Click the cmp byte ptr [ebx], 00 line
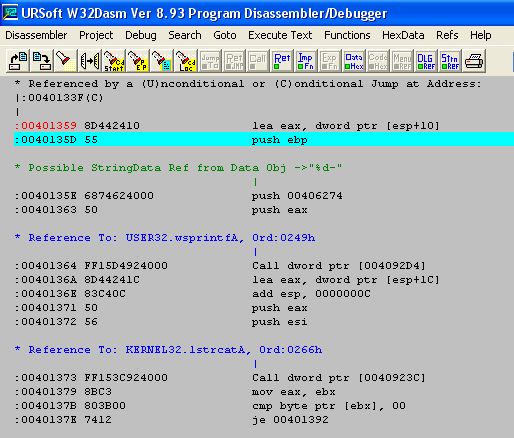The image size is (514, 438). pyautogui.click(x=210, y=405)
